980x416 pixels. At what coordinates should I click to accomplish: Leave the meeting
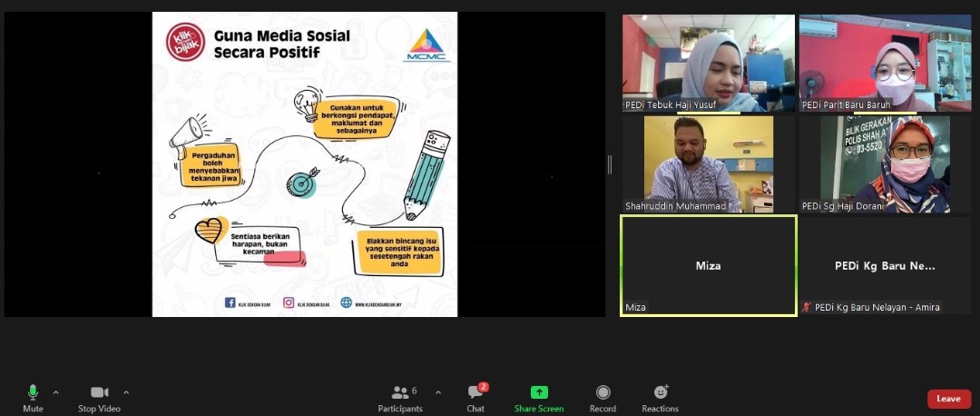(x=948, y=399)
